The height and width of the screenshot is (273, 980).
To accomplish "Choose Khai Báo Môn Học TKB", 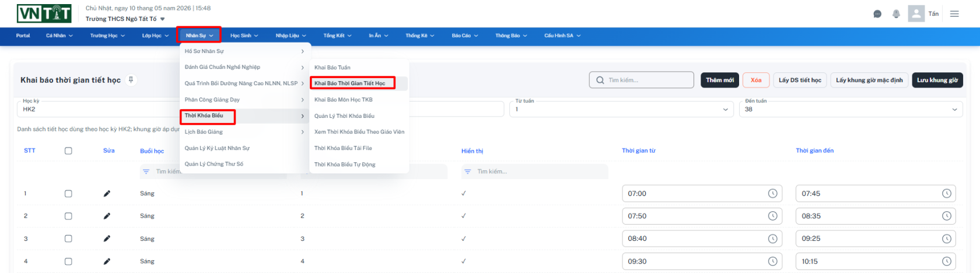I will click(359, 100).
